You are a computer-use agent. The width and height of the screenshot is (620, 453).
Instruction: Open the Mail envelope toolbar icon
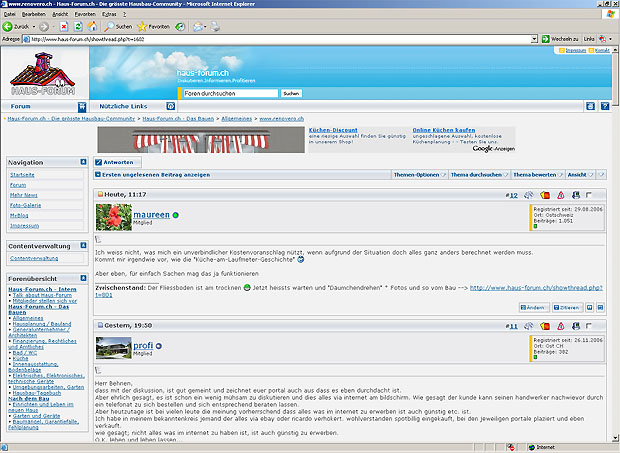[x=198, y=26]
